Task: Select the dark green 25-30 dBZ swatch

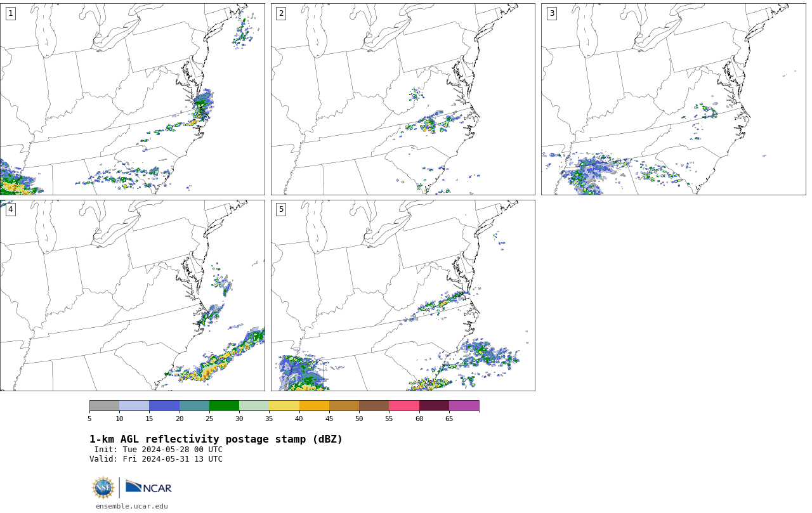Action: (x=224, y=406)
